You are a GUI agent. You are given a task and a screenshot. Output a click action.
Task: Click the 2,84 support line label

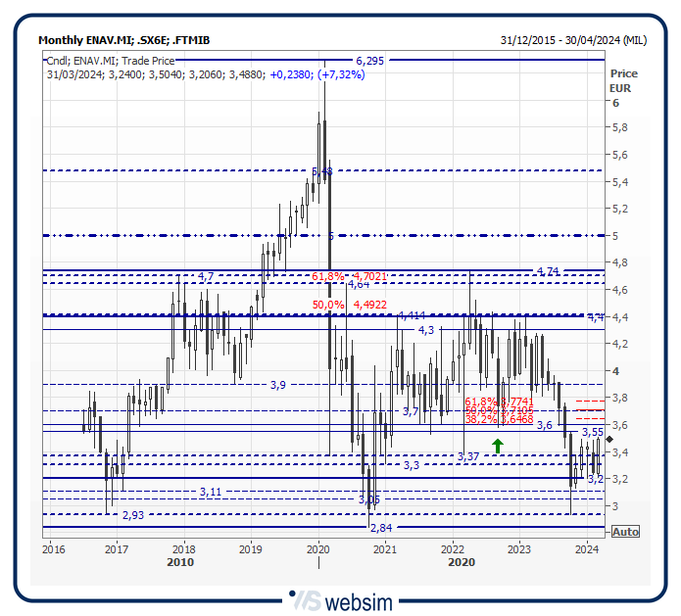[x=380, y=528]
